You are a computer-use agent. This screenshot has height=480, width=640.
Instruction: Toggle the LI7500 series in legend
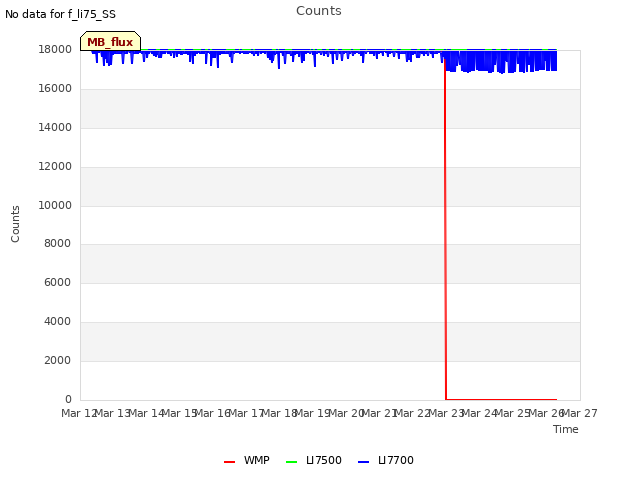tap(314, 460)
